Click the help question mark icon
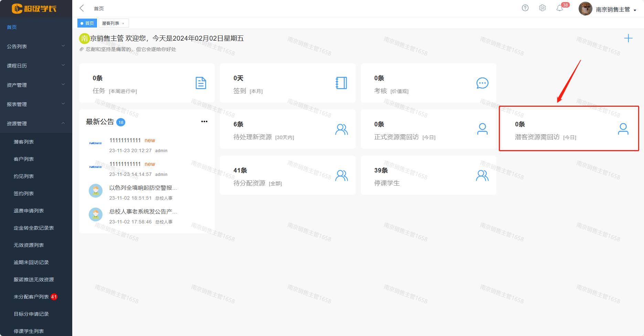 click(525, 8)
